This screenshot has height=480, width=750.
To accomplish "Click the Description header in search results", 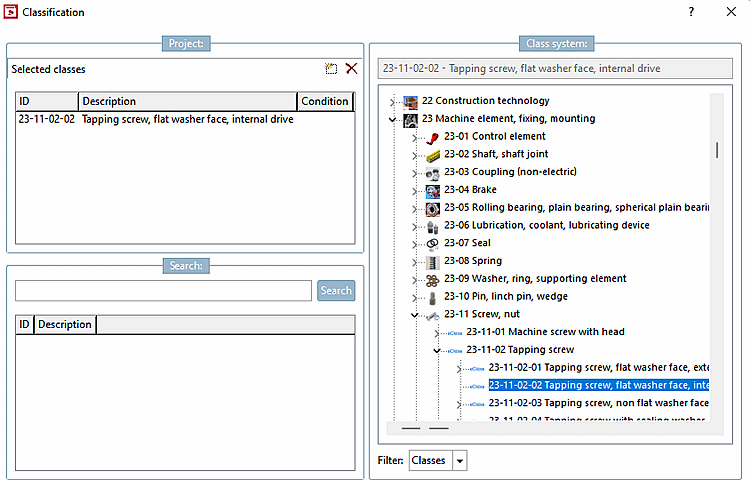I will (65, 324).
